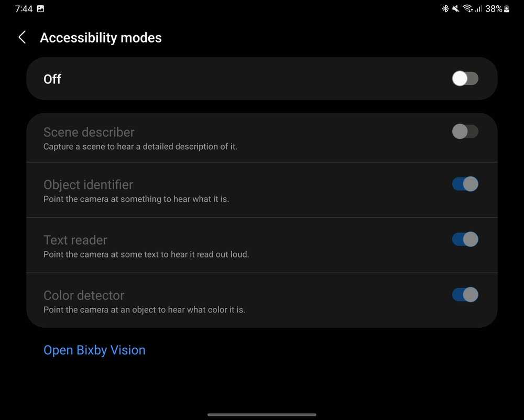Tap the 7:44 clock in status bar

click(x=24, y=9)
